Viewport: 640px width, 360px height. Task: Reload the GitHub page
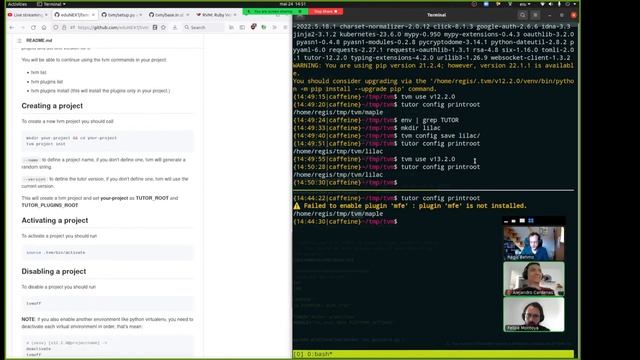33,27
